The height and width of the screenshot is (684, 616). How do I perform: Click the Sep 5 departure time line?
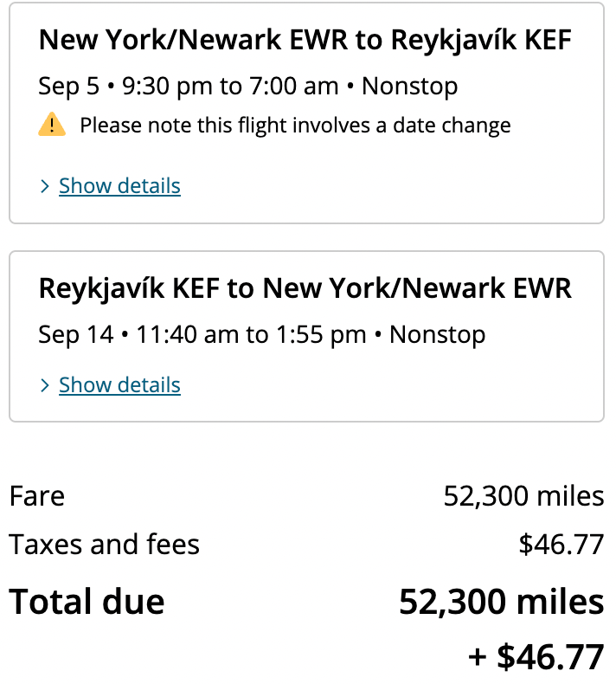(247, 86)
